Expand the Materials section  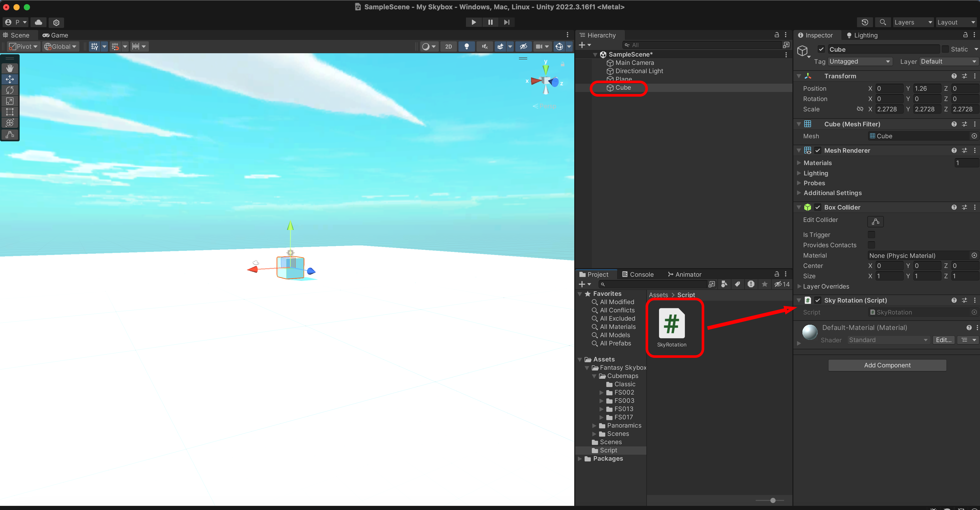tap(799, 163)
